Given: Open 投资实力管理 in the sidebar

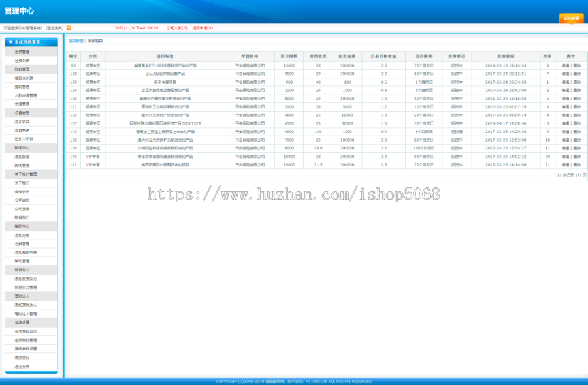Looking at the screenshot, I should [x=26, y=288].
